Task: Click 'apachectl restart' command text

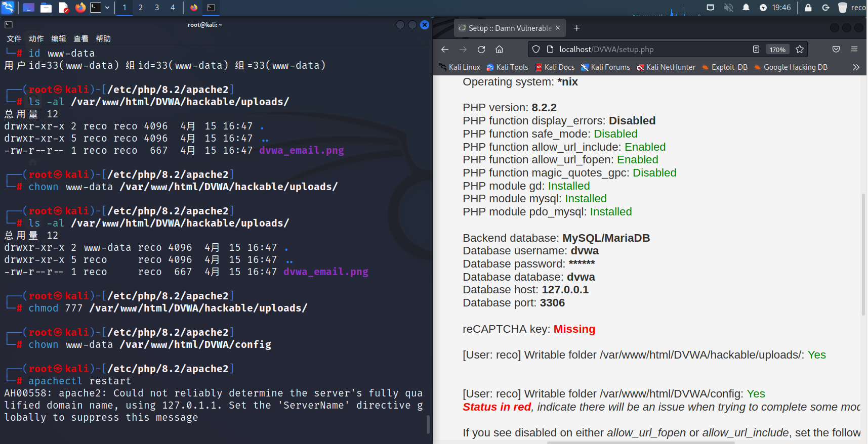Action: tap(79, 381)
